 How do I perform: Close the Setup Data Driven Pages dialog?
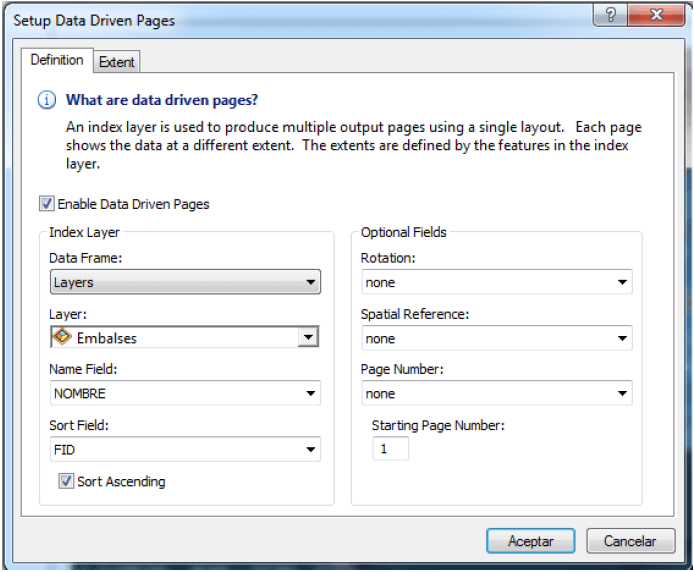pyautogui.click(x=657, y=16)
